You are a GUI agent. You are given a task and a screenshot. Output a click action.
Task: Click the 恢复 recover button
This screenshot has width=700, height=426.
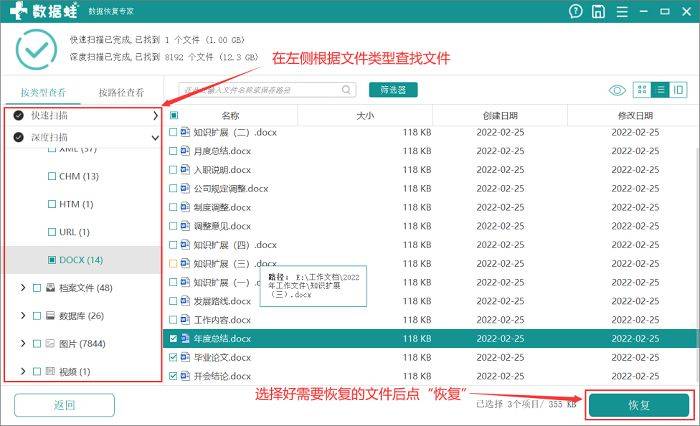pyautogui.click(x=638, y=405)
